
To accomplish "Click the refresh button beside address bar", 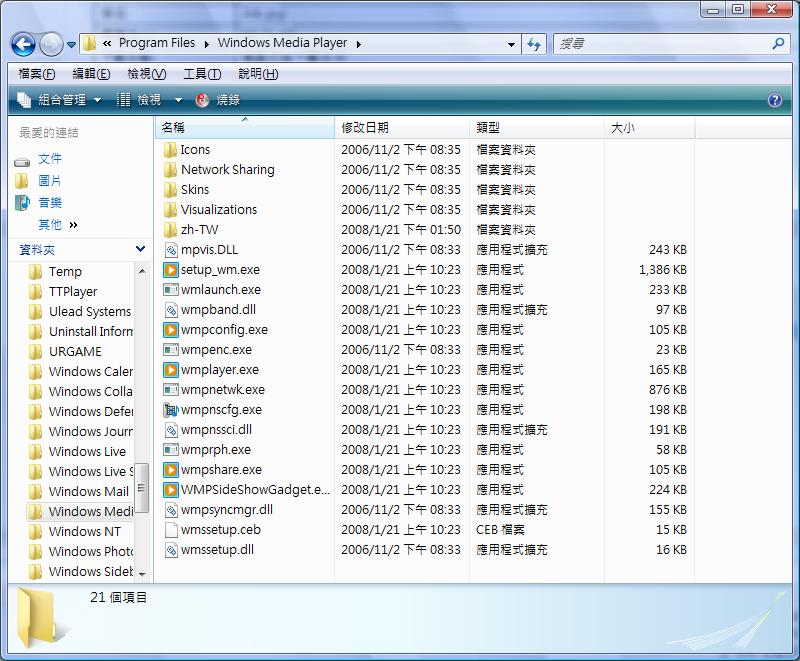I will coord(534,44).
